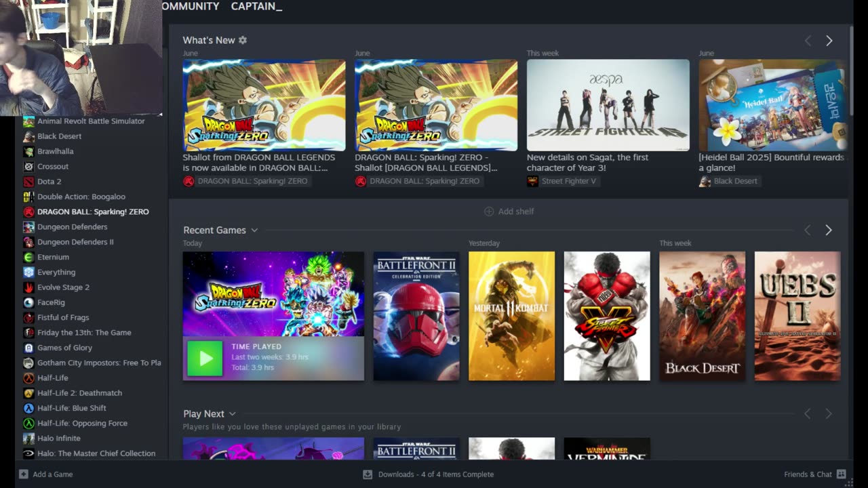Image resolution: width=868 pixels, height=488 pixels.
Task: Click the Downloads status icon
Action: 368,474
